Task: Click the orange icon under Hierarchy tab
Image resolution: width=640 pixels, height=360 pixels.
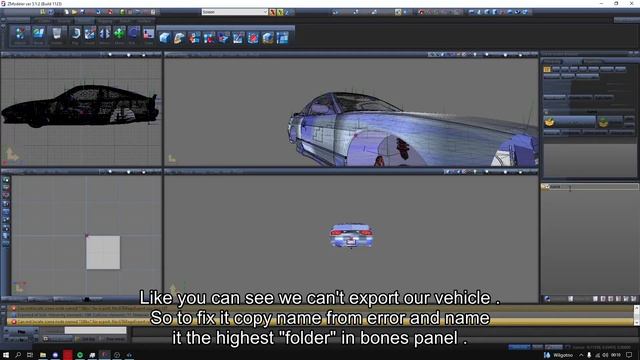Action: [x=547, y=69]
